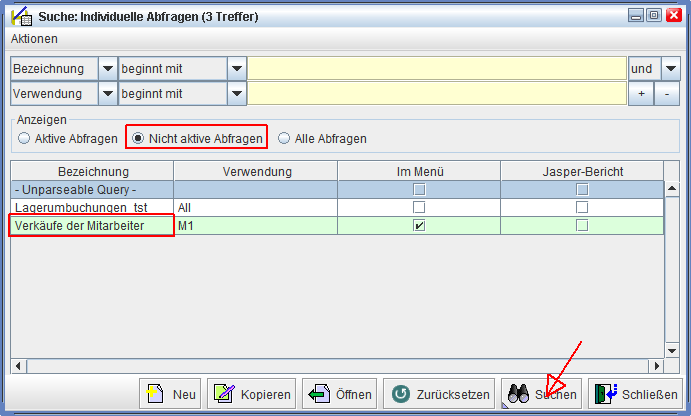
Task: Sort by the Verwendung column header
Action: click(257, 171)
